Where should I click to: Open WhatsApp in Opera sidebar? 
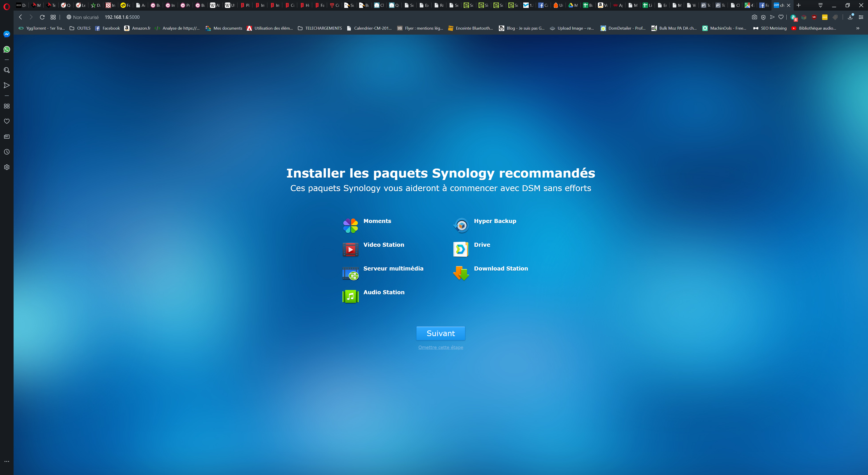pos(7,50)
